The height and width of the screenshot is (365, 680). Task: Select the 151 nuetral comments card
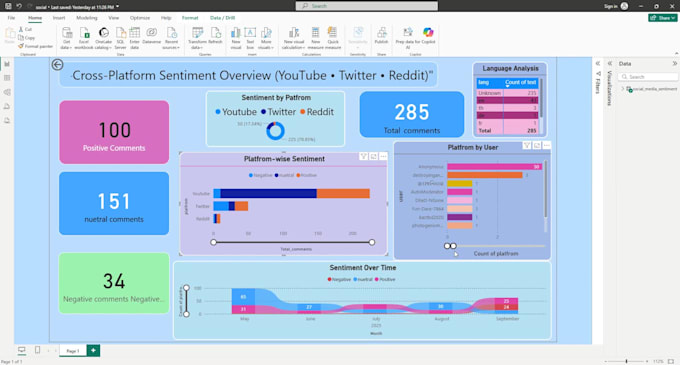click(x=114, y=203)
